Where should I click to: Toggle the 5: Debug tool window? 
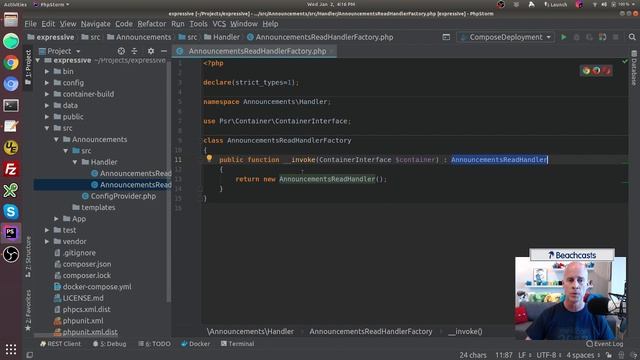click(x=109, y=344)
